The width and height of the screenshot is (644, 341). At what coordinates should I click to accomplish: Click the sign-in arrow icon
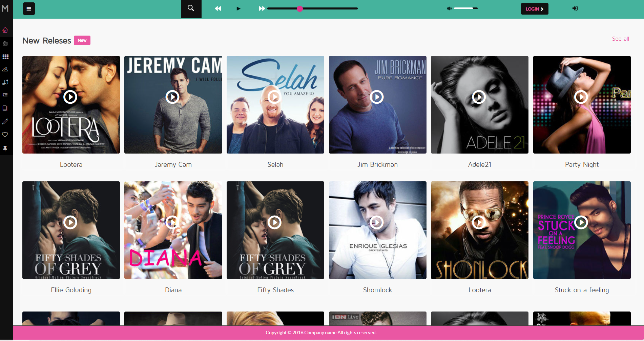[575, 8]
